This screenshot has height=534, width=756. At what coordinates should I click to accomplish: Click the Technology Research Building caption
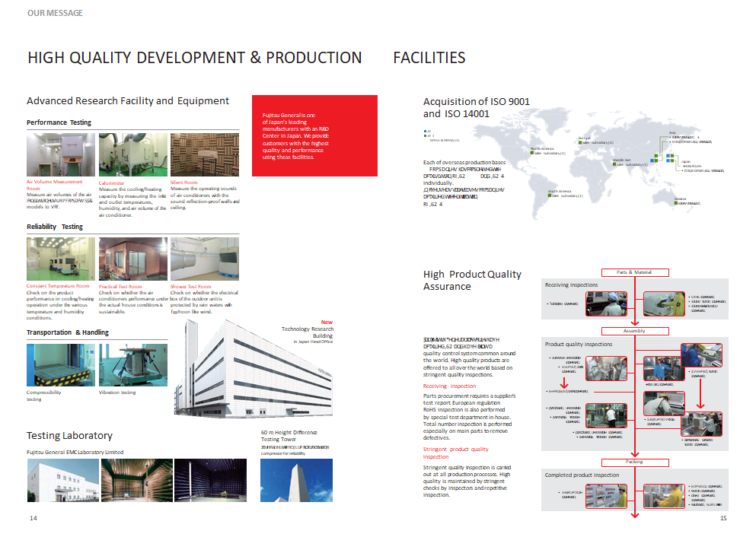(x=308, y=332)
